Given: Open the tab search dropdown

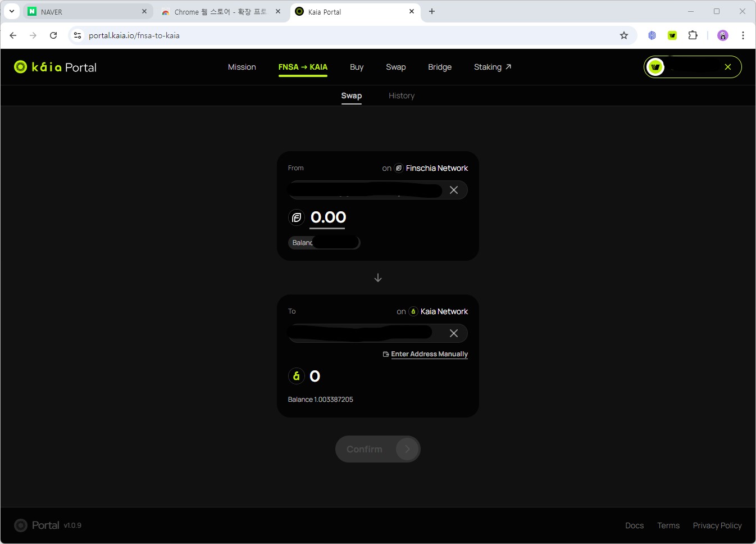Looking at the screenshot, I should [11, 11].
